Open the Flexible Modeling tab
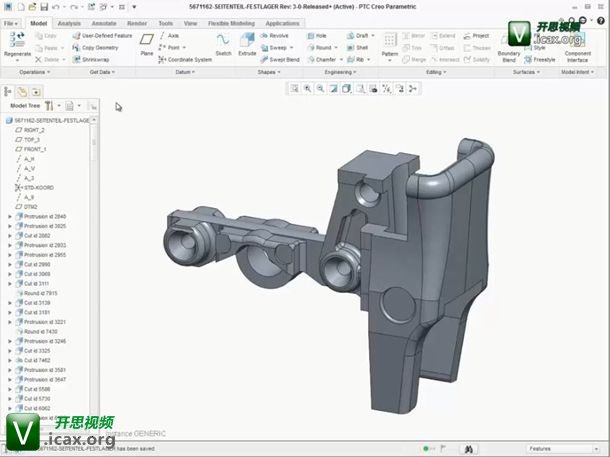610x457 pixels. click(x=230, y=22)
